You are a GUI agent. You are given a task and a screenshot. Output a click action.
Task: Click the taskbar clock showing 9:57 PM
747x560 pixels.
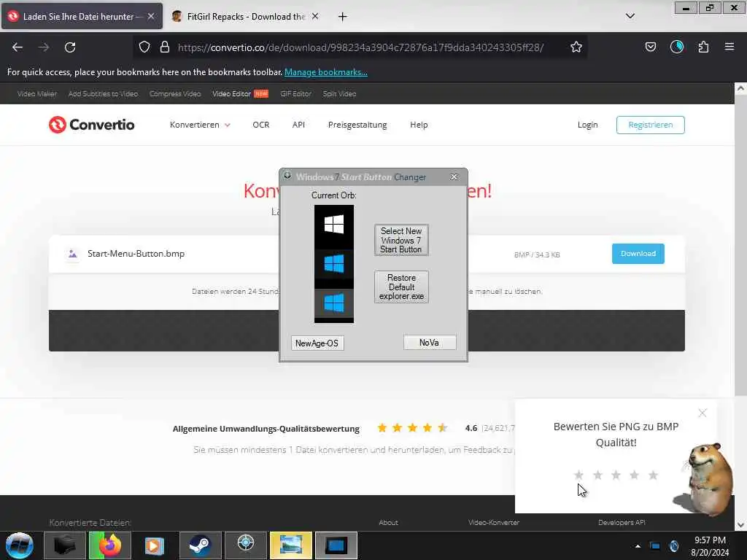pyautogui.click(x=710, y=546)
